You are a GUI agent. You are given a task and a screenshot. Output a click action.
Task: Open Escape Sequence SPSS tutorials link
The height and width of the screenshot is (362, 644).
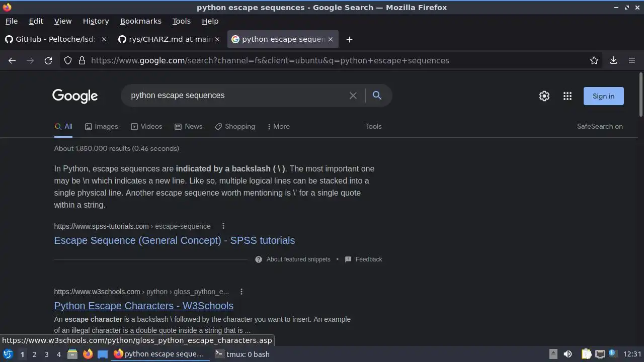[x=175, y=240]
